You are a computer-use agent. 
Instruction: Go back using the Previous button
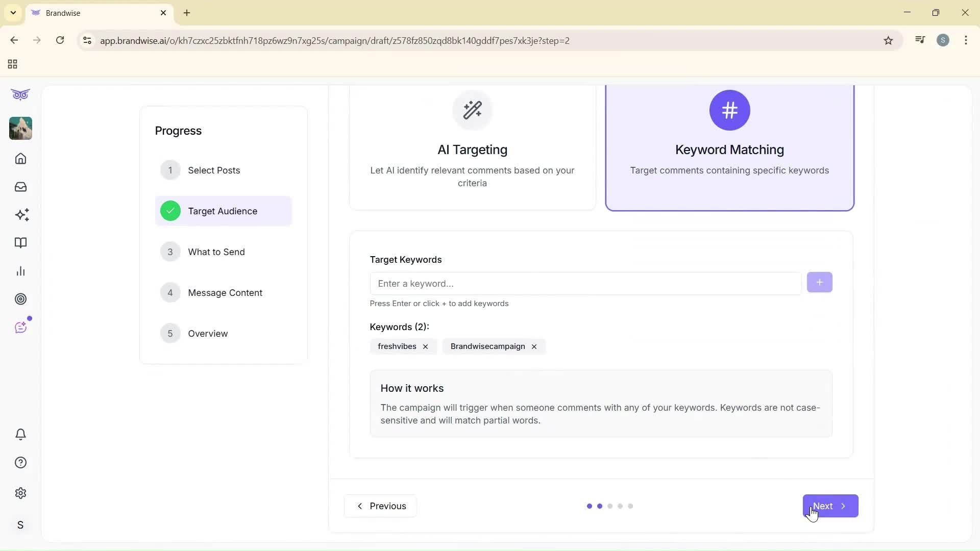[x=380, y=506]
